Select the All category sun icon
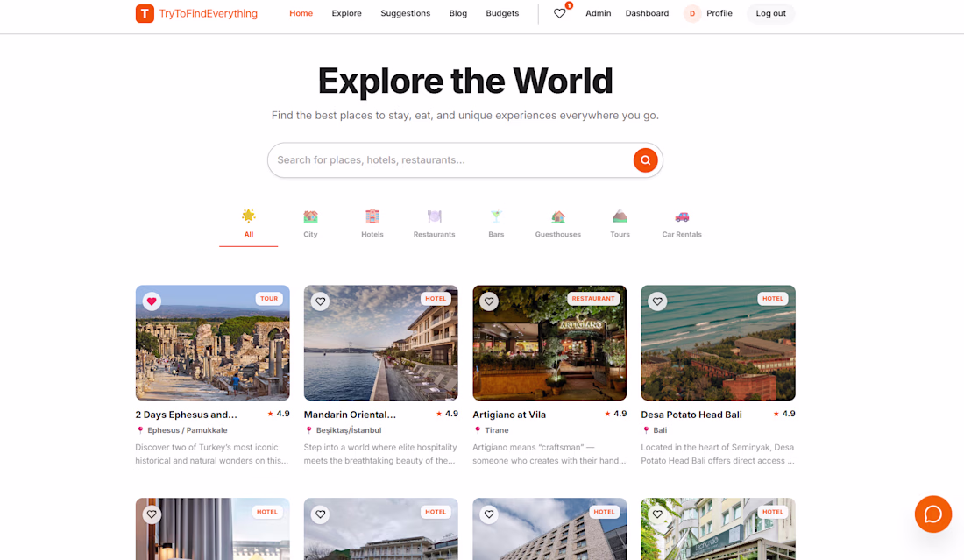 point(248,216)
